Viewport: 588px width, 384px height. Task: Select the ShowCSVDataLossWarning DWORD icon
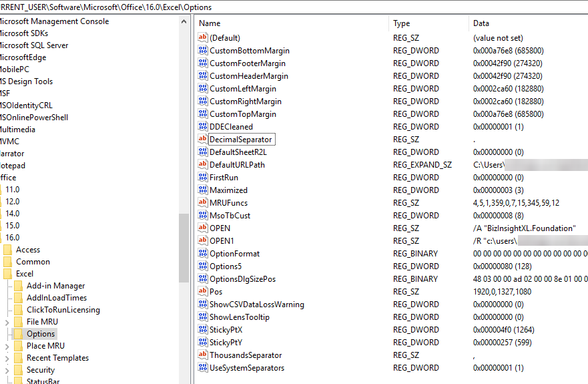click(x=203, y=304)
